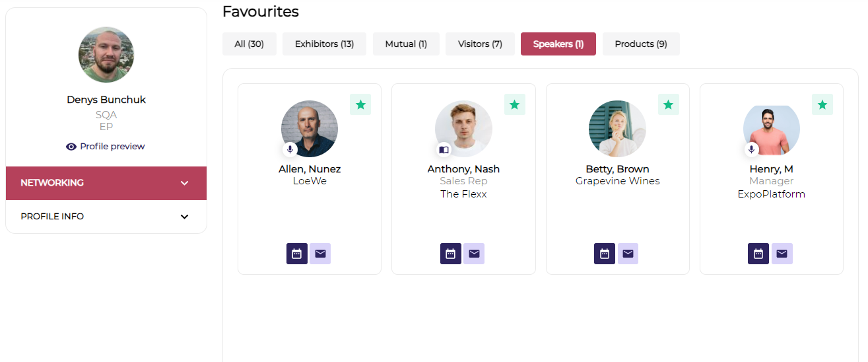Send message to Anthony Nash envelope icon
The width and height of the screenshot is (868, 362).
(x=474, y=254)
